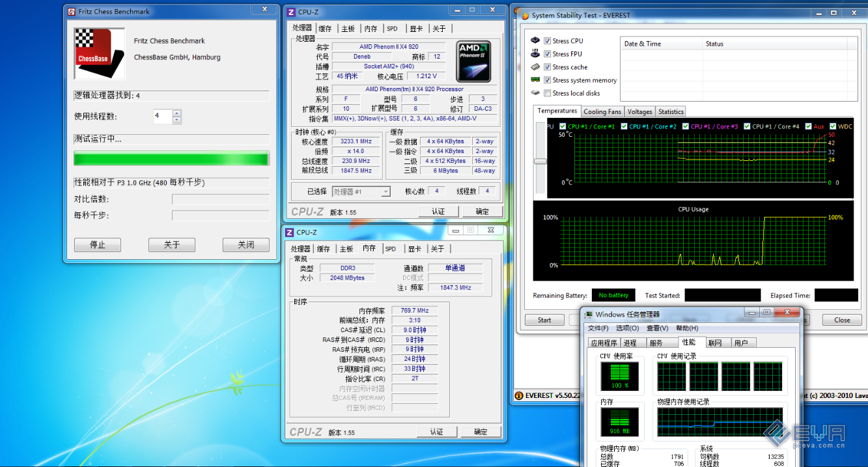The image size is (868, 467).
Task: Open the 内存 tab in top CPU-Z
Action: point(371,29)
